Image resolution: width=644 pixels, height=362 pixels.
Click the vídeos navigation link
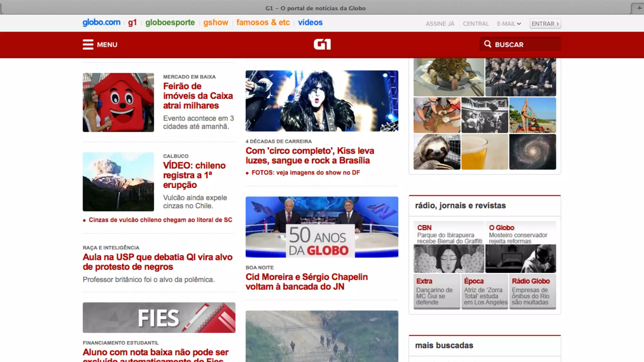pos(310,22)
